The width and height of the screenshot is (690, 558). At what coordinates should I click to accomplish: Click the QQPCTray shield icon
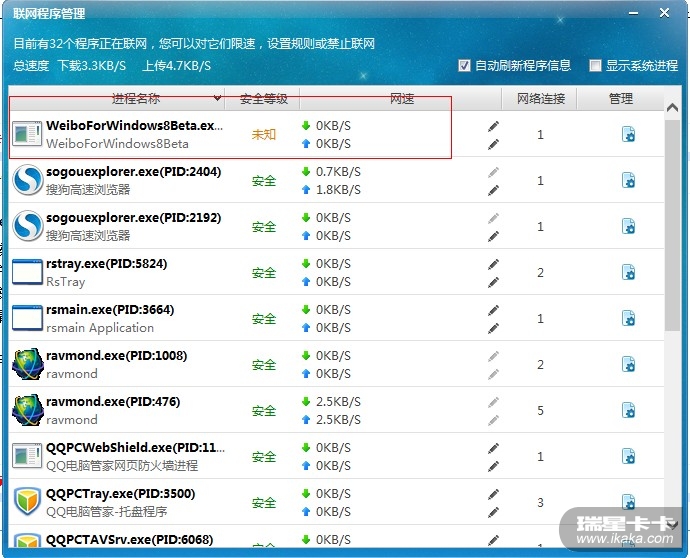[x=27, y=501]
